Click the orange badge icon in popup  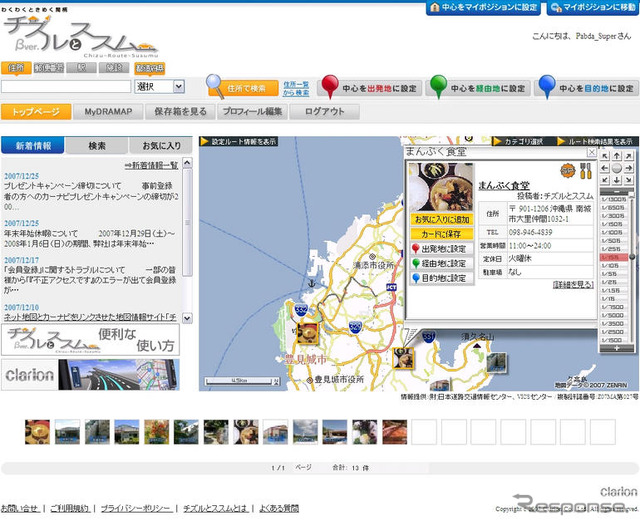[567, 171]
